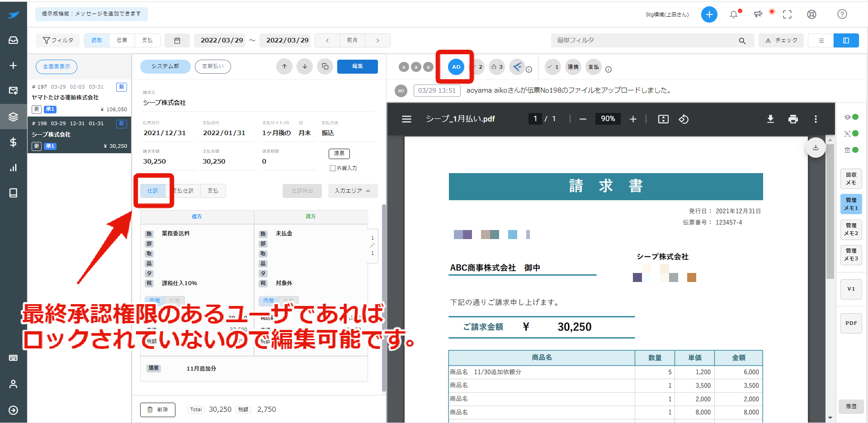Select slip 197 ヤマトたける運輸株式会社

(x=79, y=98)
